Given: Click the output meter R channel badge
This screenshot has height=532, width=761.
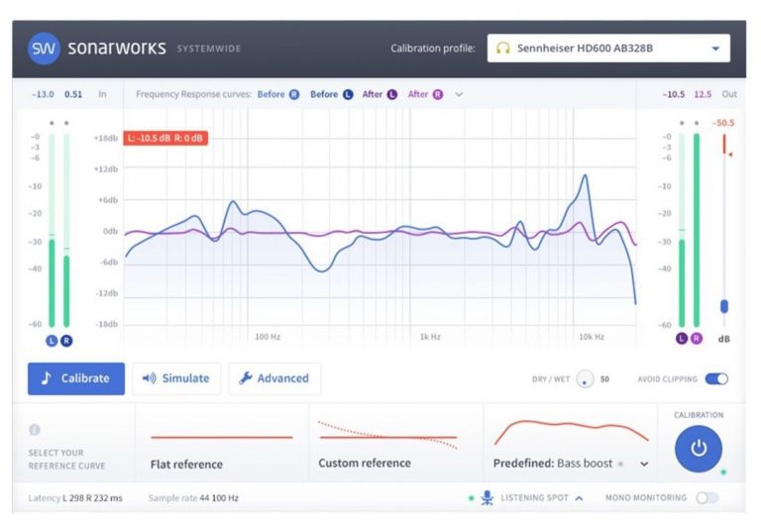Looking at the screenshot, I should pyautogui.click(x=697, y=339).
